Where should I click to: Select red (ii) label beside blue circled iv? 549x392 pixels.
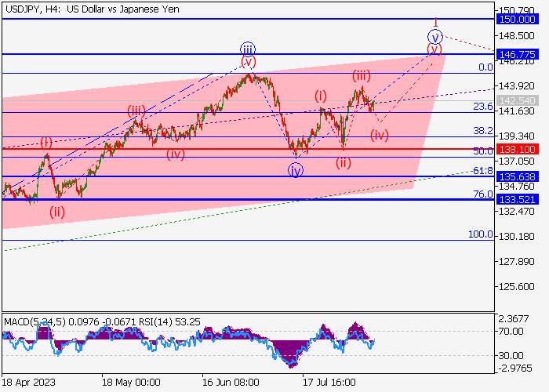pos(344,163)
